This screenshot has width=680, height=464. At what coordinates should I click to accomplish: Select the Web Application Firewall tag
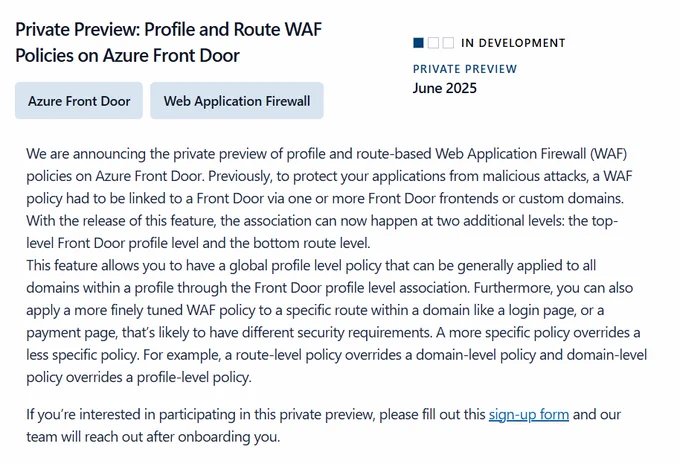pyautogui.click(x=237, y=101)
